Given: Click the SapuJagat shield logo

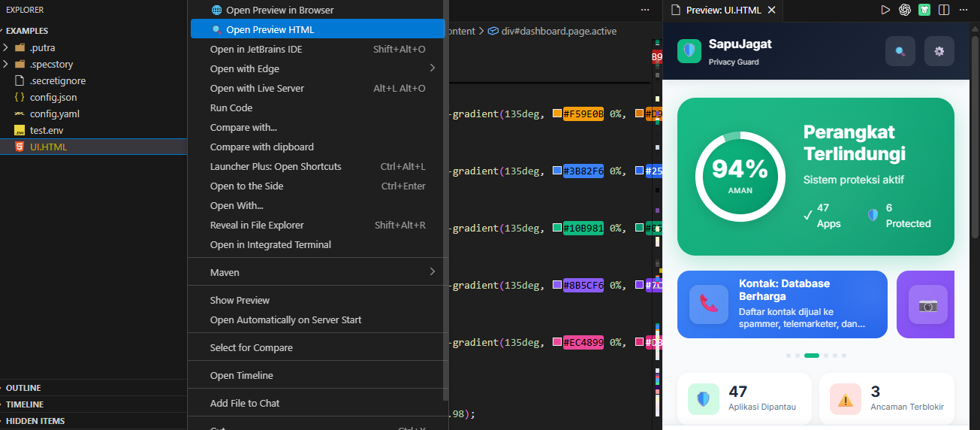Looking at the screenshot, I should click(x=689, y=51).
